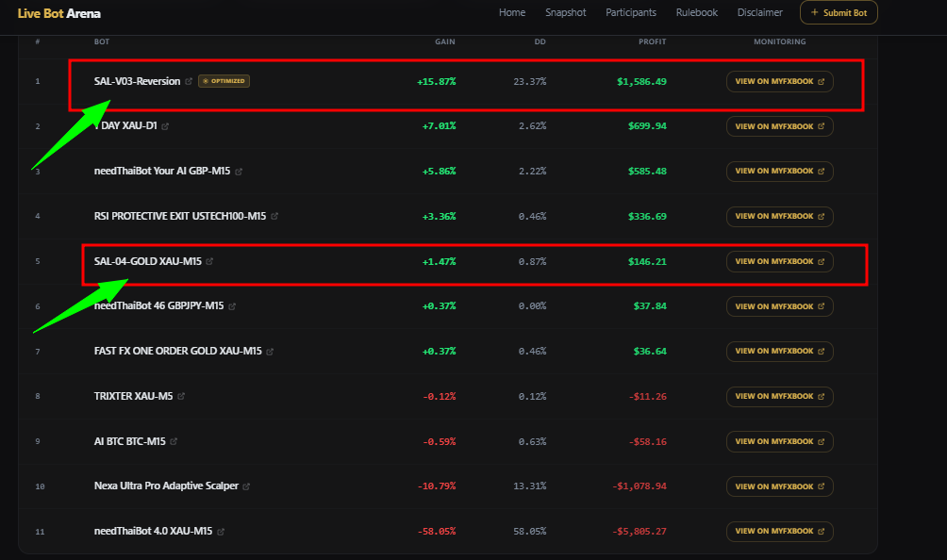Open external link icon beside needThaiBot Your AI GBP-M15
This screenshot has width=947, height=560.
(239, 172)
